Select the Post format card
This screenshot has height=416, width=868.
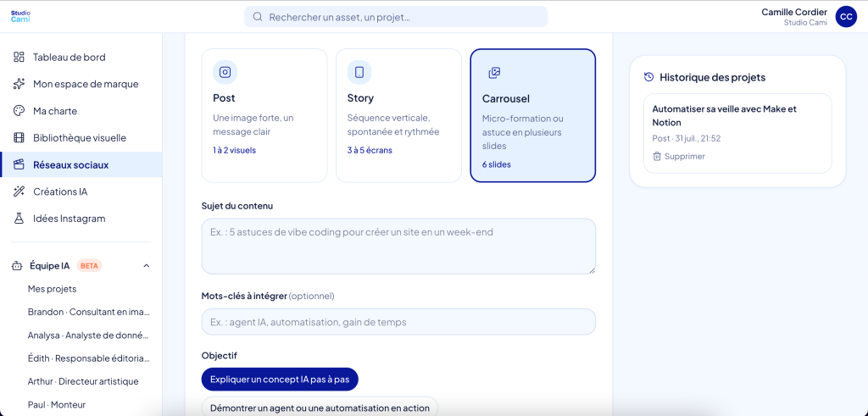(264, 115)
